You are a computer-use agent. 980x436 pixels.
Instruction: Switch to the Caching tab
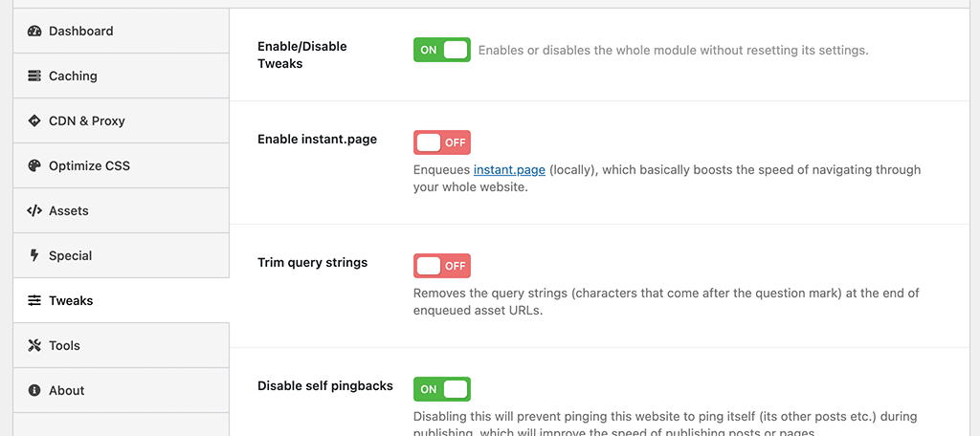coord(122,76)
